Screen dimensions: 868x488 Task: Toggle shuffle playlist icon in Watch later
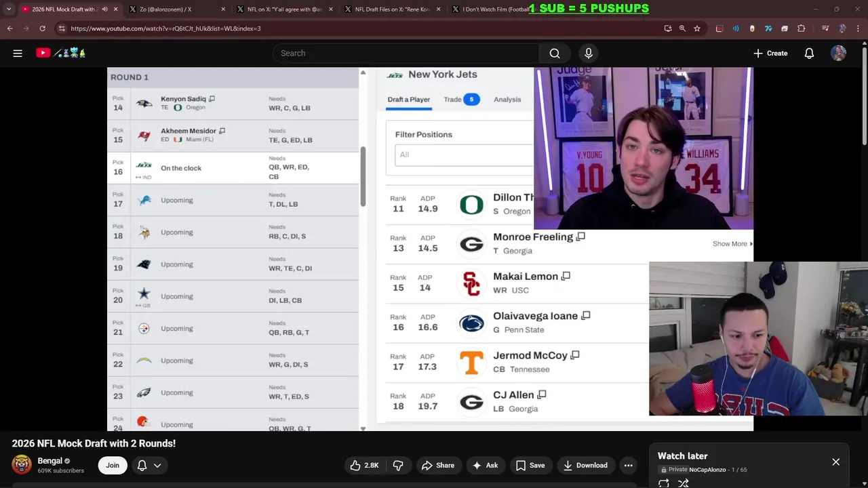coord(684,483)
